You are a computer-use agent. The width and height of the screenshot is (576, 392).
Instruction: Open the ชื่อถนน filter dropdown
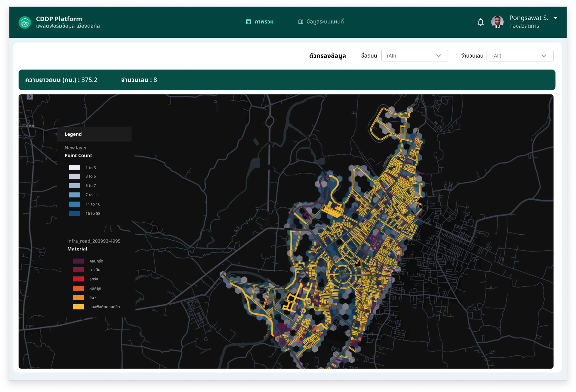tap(414, 56)
